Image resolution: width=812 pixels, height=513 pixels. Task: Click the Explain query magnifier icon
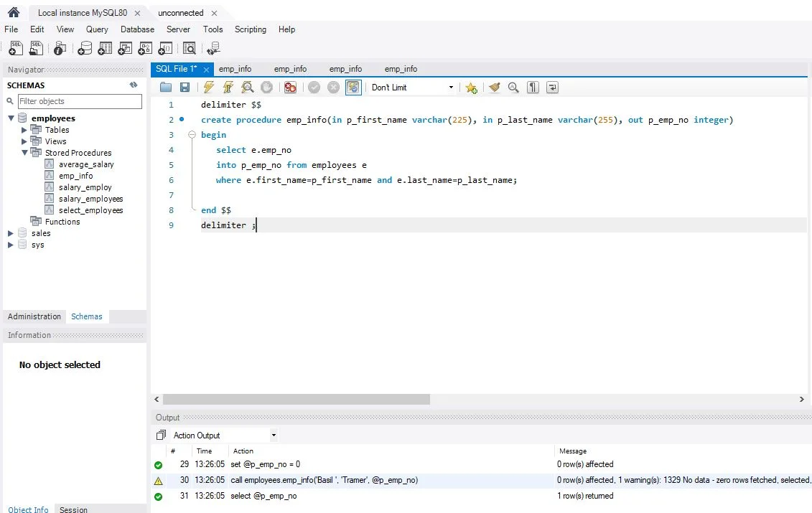(x=247, y=88)
